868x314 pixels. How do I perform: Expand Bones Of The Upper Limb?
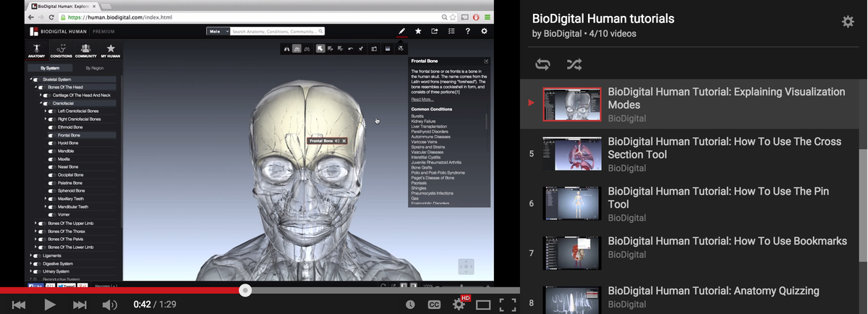[35, 224]
